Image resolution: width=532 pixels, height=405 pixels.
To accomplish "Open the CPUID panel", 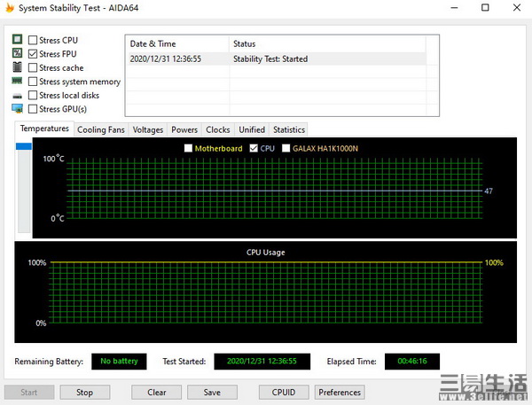I will (x=282, y=392).
